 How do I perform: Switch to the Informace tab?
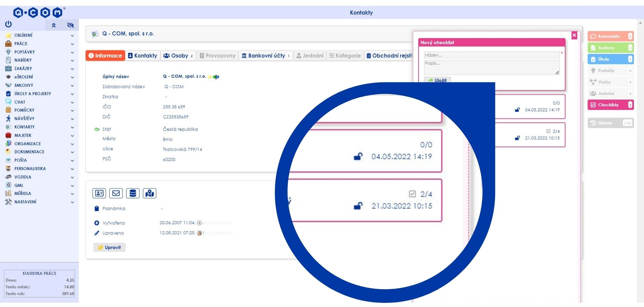pyautogui.click(x=105, y=56)
